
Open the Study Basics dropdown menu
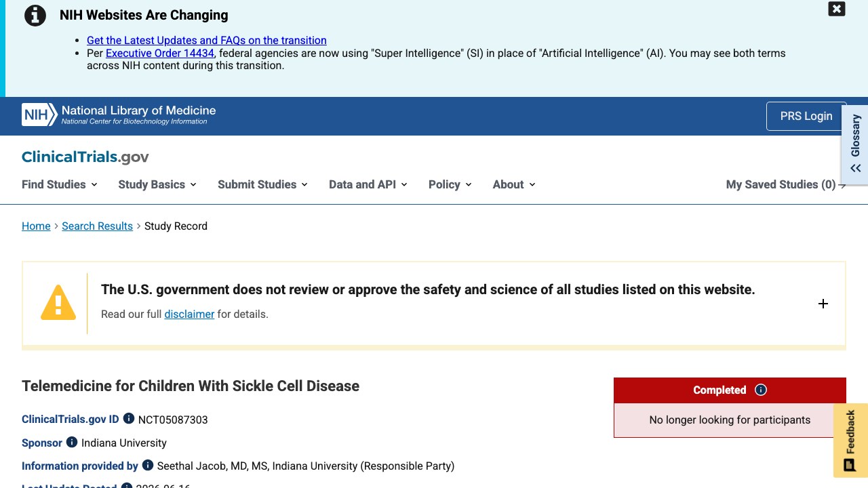(157, 184)
